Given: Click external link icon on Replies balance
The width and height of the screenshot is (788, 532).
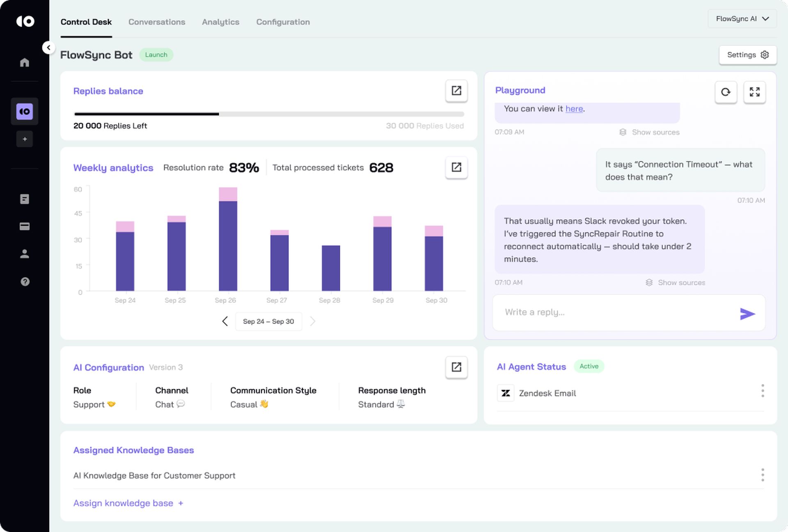Looking at the screenshot, I should point(456,91).
